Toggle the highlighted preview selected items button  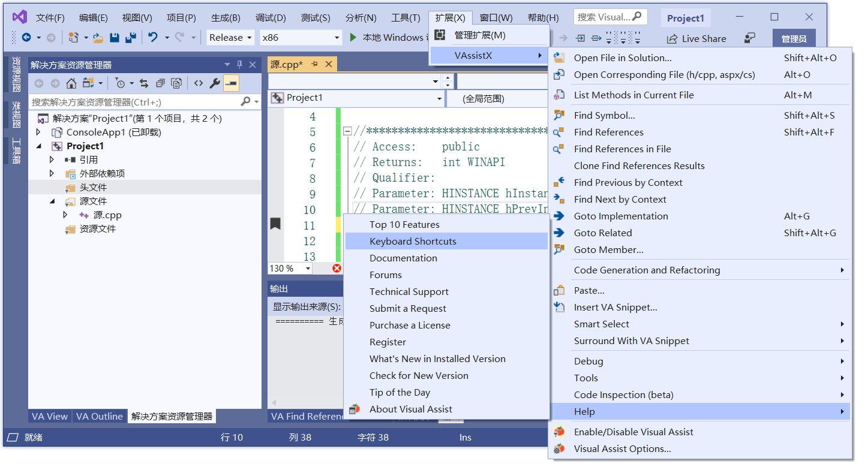(x=231, y=83)
